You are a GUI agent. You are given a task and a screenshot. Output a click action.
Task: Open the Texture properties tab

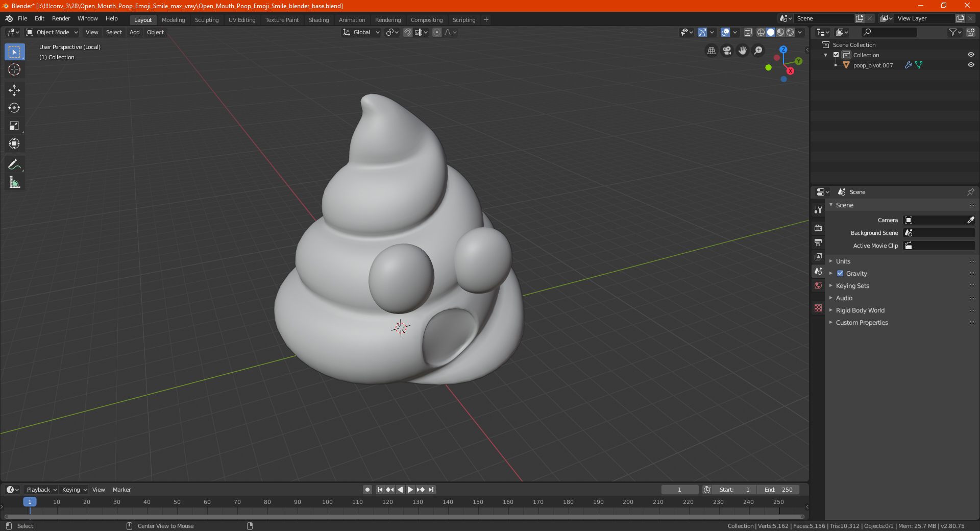click(x=818, y=308)
